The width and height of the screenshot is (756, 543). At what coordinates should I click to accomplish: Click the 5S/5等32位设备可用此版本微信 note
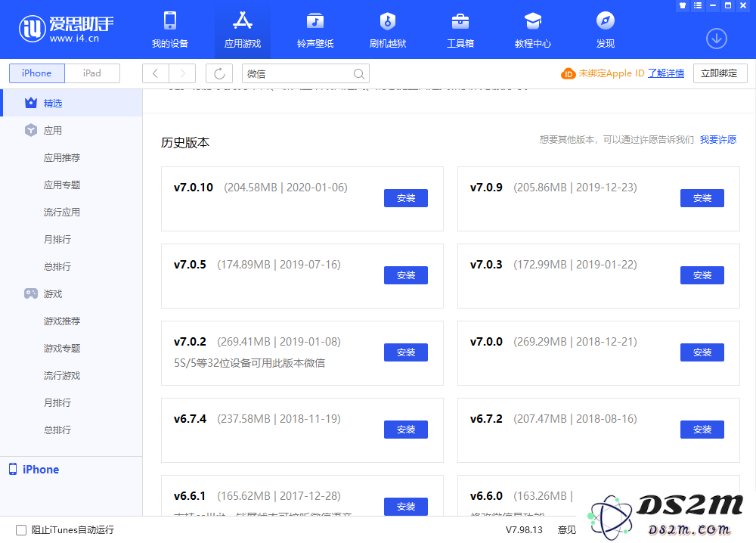click(x=249, y=363)
